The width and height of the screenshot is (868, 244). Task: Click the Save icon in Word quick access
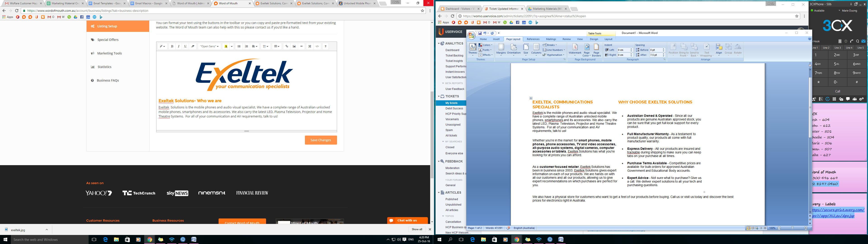(x=480, y=33)
